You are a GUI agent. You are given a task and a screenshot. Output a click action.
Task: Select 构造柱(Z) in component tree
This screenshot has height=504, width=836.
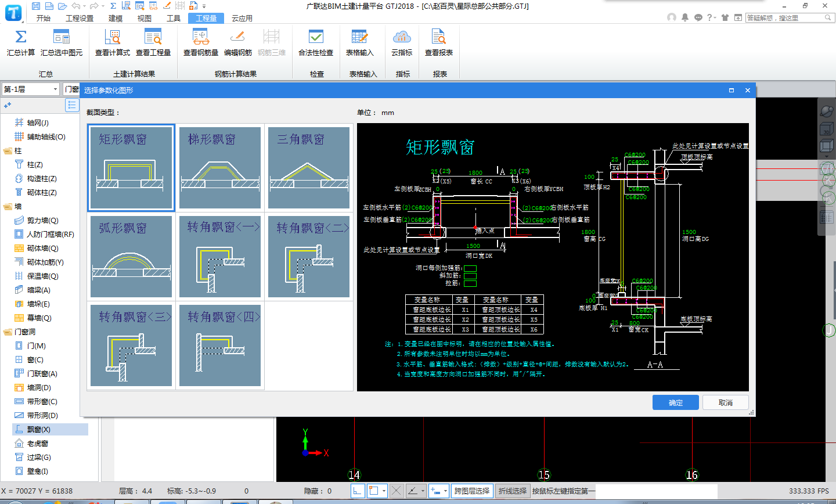click(42, 179)
